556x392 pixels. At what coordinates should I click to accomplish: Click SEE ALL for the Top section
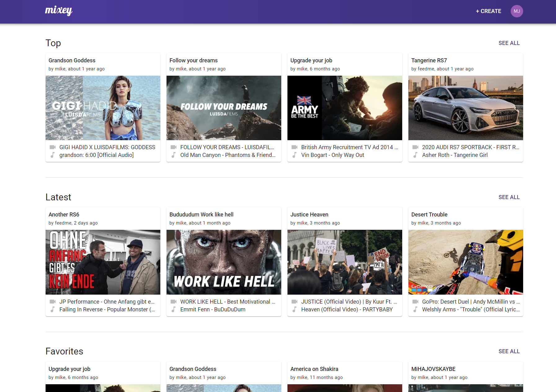(509, 43)
